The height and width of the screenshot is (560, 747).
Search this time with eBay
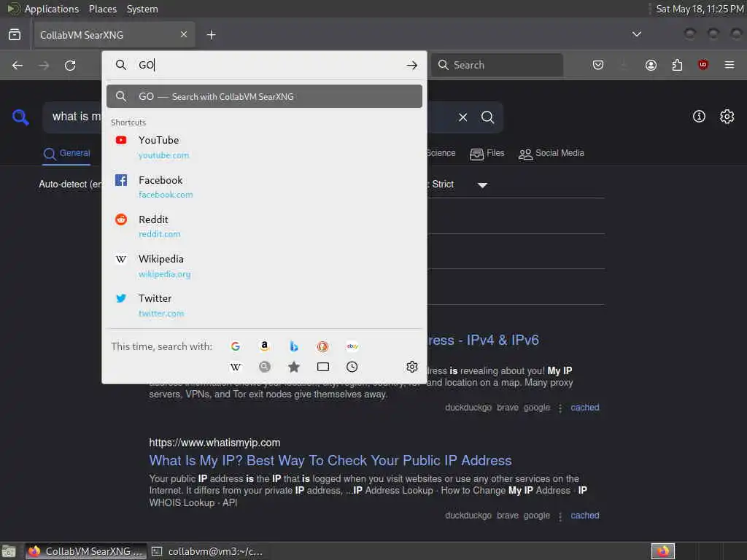point(352,346)
